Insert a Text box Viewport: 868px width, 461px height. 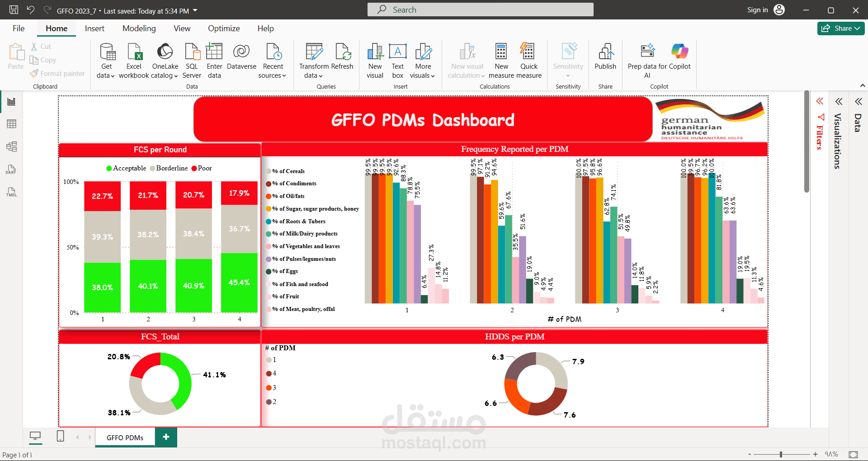click(x=398, y=61)
